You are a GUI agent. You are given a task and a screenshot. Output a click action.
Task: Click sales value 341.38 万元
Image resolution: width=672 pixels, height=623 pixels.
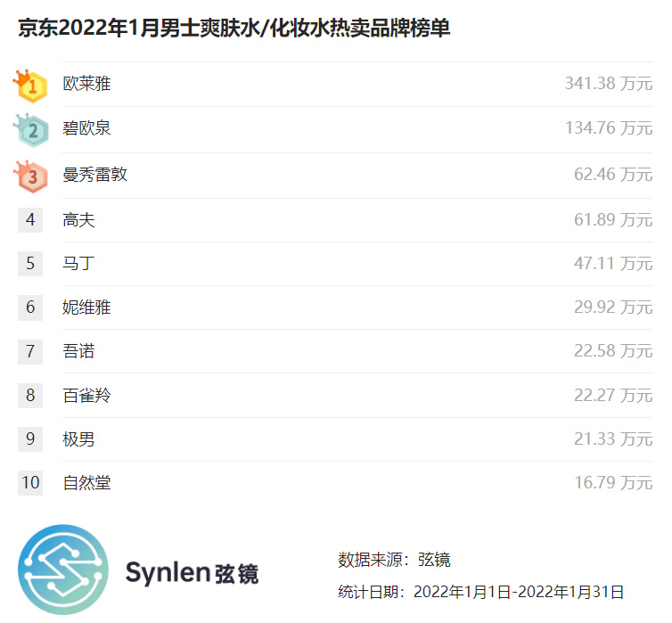[609, 84]
